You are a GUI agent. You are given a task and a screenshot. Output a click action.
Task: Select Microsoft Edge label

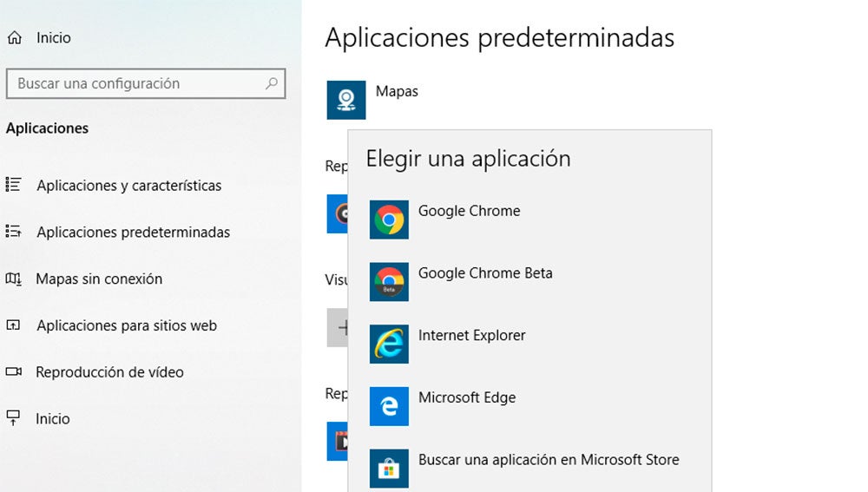(467, 397)
